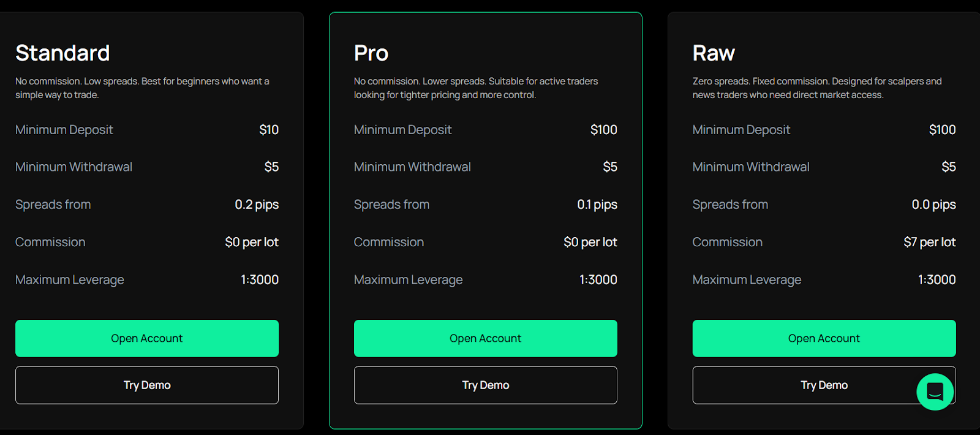Click the 0.2 pips spread value
Image resolution: width=980 pixels, height=435 pixels.
(x=257, y=205)
